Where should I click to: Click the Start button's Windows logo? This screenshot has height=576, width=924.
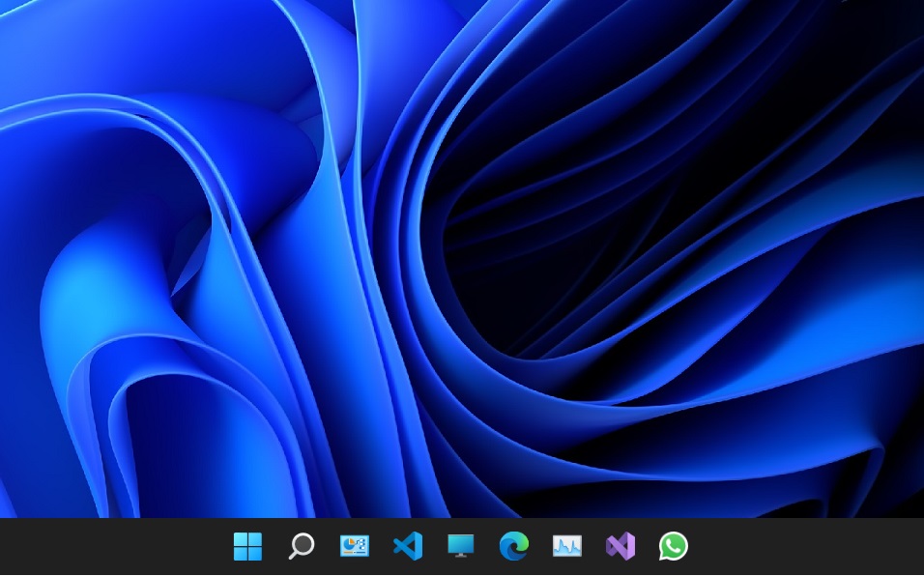click(248, 546)
